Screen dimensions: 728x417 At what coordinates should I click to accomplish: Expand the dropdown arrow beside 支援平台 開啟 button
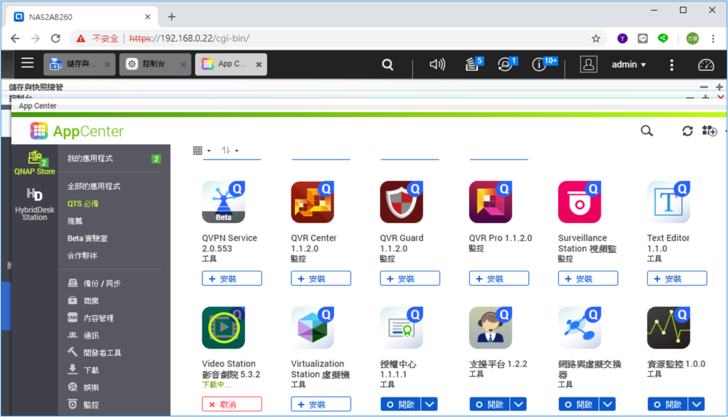pos(518,404)
